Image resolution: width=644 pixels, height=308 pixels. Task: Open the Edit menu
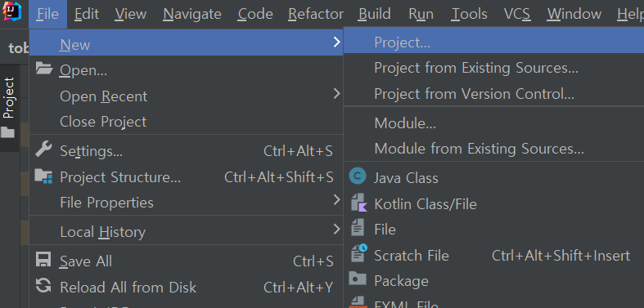[87, 14]
